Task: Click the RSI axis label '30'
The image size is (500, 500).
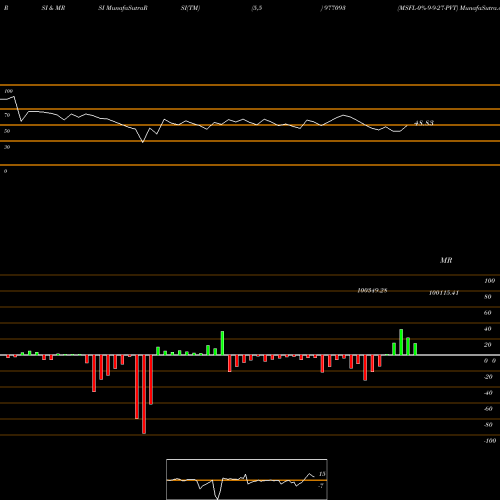Action: [x=7, y=147]
